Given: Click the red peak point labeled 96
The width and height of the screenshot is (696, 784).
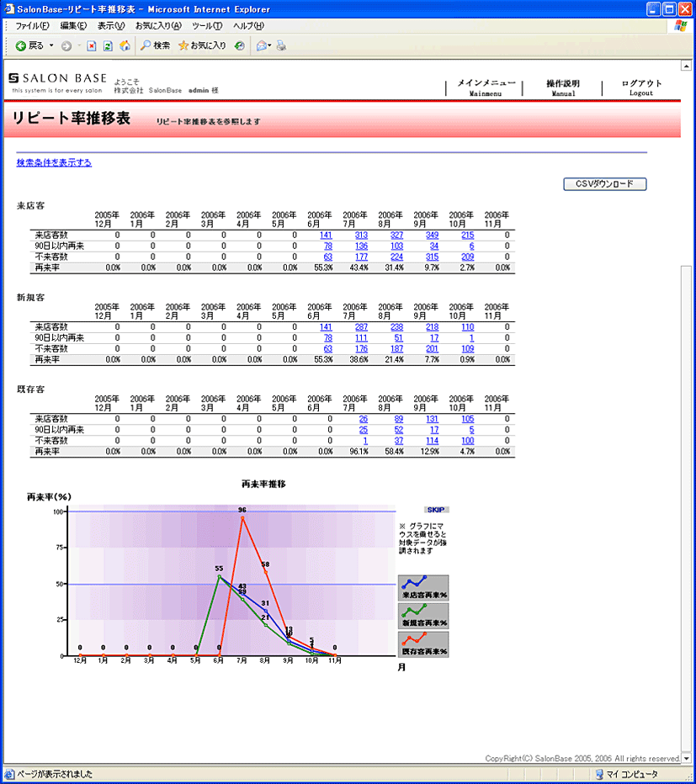Looking at the screenshot, I should (242, 518).
